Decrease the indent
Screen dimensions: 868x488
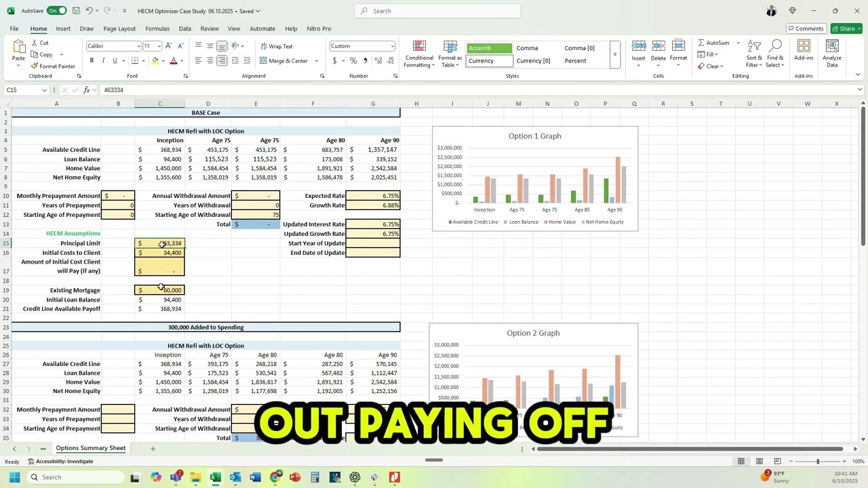tap(235, 60)
